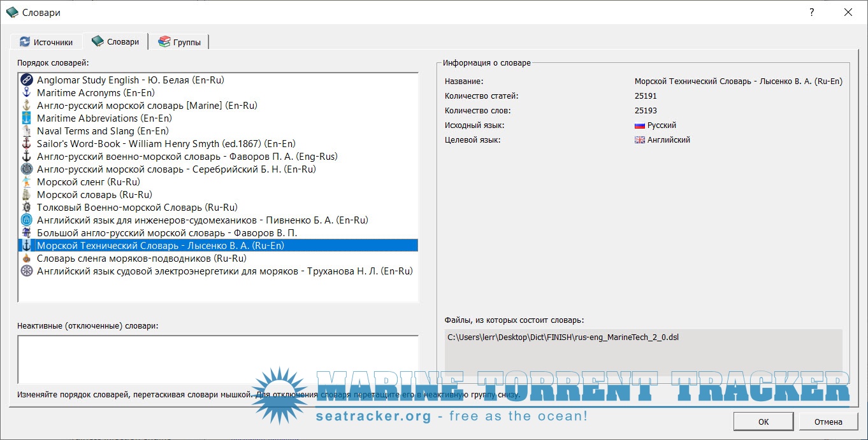Click article count value 25191
This screenshot has width=868, height=440.
pyautogui.click(x=646, y=96)
